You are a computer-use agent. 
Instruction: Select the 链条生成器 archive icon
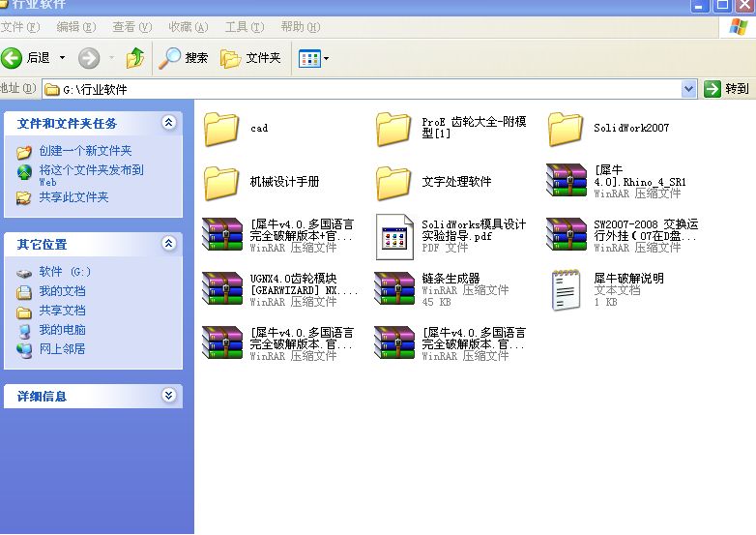[x=394, y=288]
